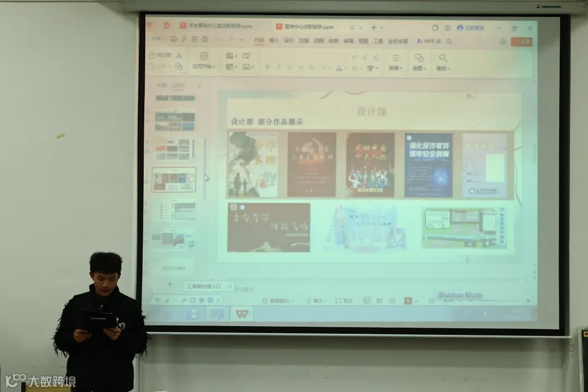
Task: Switch to slide sorter grid view icon
Action: click(379, 301)
